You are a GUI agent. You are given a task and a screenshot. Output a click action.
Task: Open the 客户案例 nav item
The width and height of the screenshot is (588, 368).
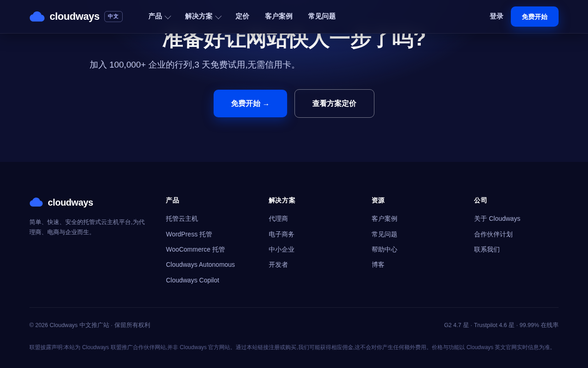click(x=279, y=17)
